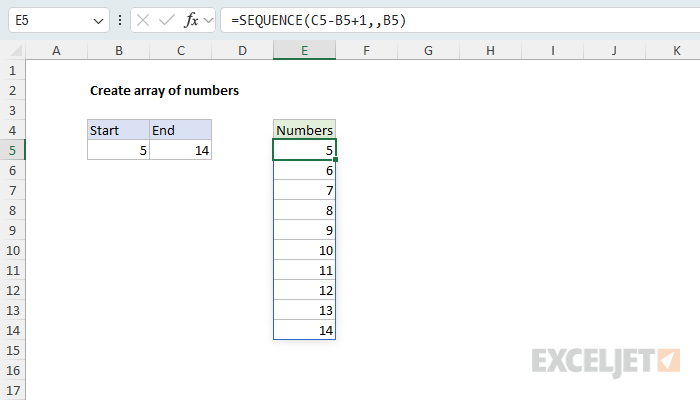Select column E header
The height and width of the screenshot is (400, 700).
pos(304,50)
